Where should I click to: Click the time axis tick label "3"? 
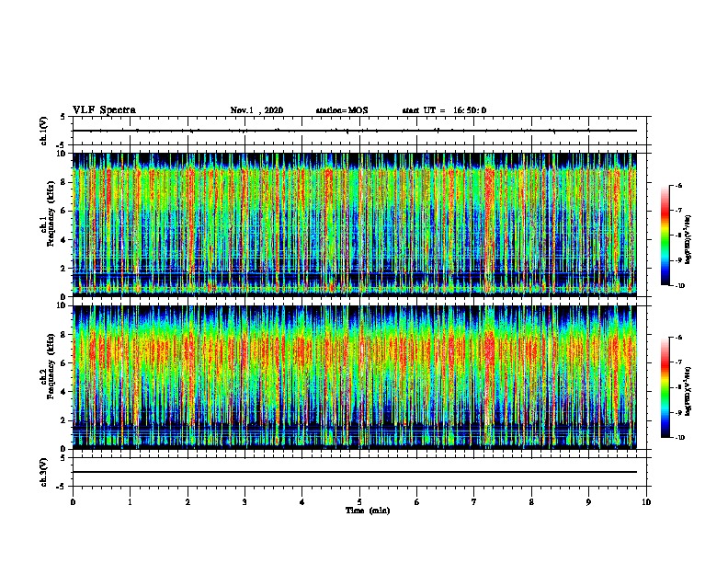245,502
